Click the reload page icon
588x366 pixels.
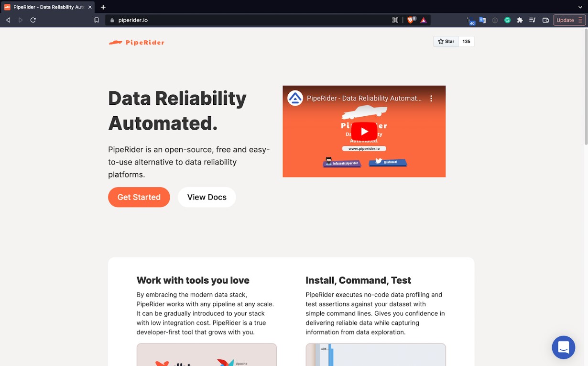click(33, 20)
